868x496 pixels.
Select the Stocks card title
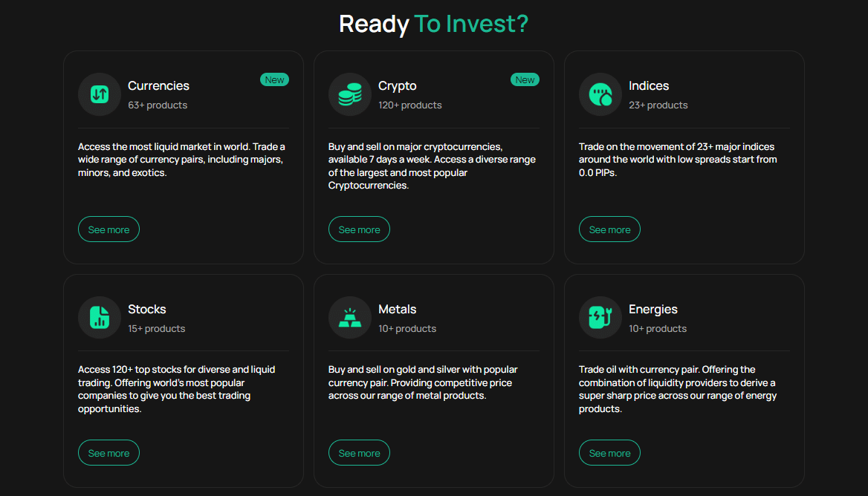pos(146,309)
